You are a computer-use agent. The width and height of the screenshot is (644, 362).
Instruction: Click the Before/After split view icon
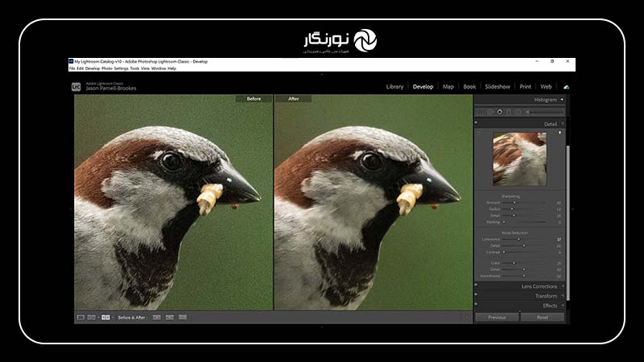105,317
